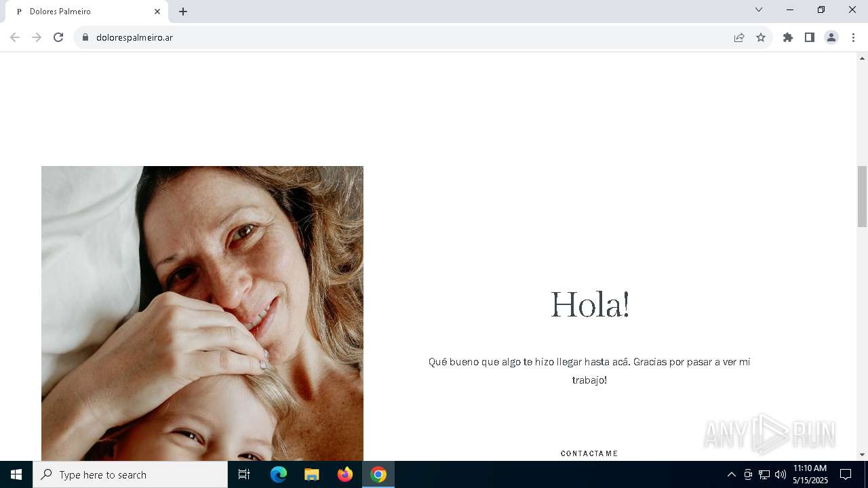Bookmark this page with the star

761,37
